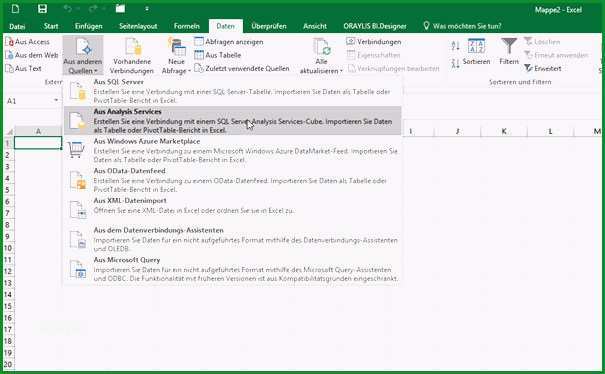
Task: Open the Neue Abfrage dropdown
Action: [176, 56]
